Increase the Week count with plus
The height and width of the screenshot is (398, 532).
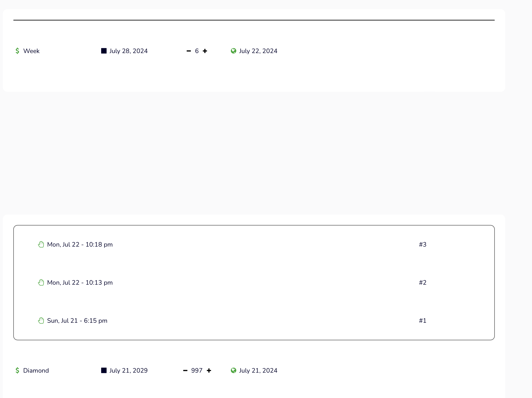205,51
